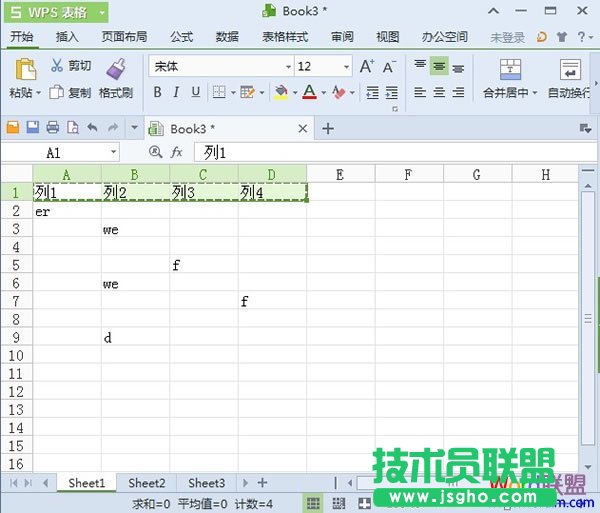Set bottom vertical alignment

458,68
